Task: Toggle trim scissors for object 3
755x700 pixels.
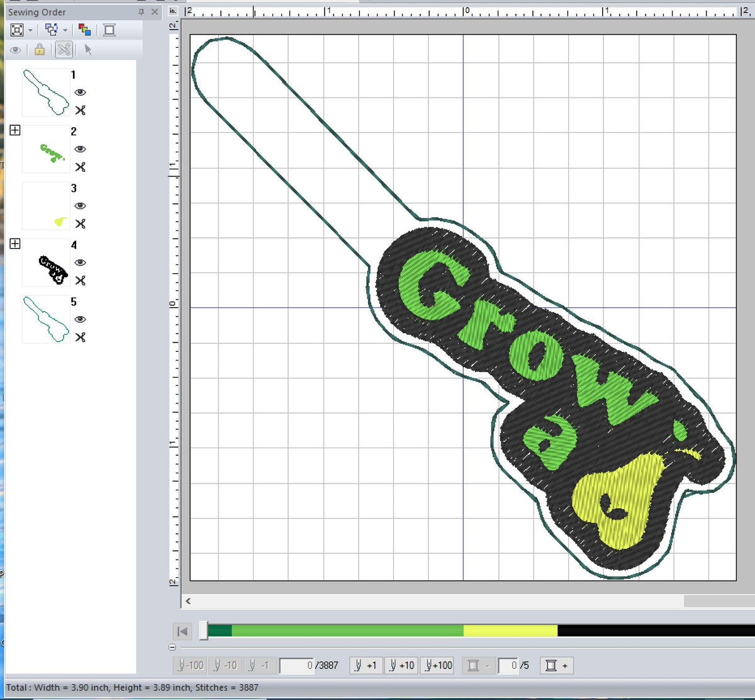Action: 80,223
